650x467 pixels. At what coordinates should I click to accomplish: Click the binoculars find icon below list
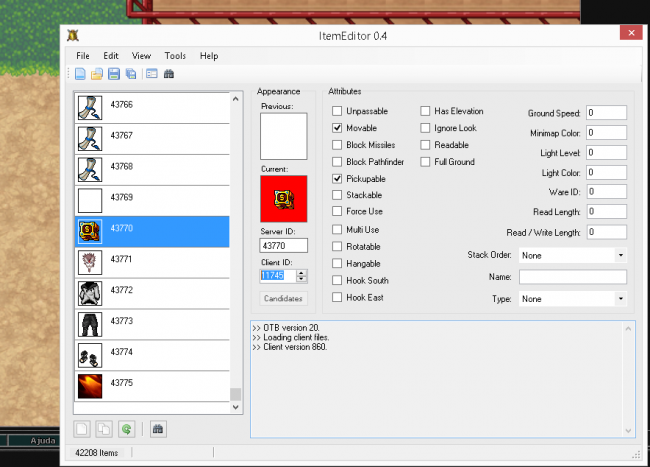click(x=158, y=429)
